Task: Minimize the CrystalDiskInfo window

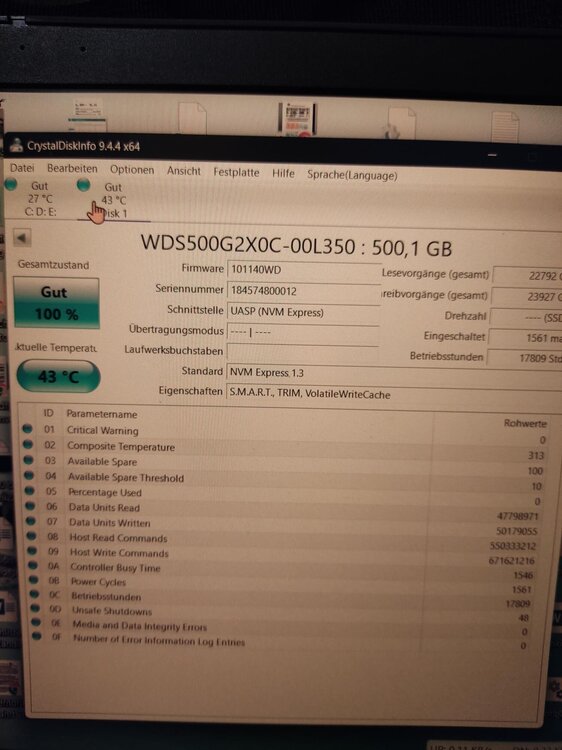Action: click(x=492, y=154)
